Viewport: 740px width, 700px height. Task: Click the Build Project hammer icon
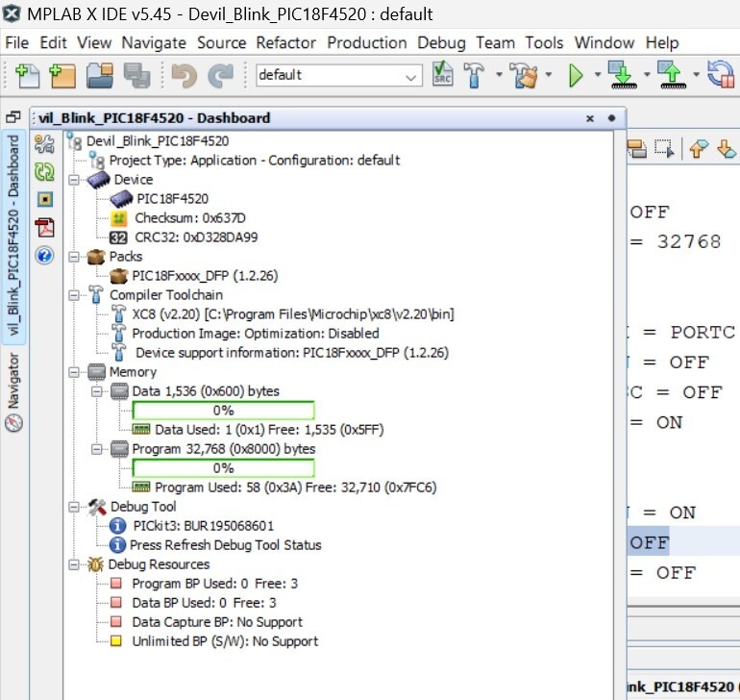[474, 75]
